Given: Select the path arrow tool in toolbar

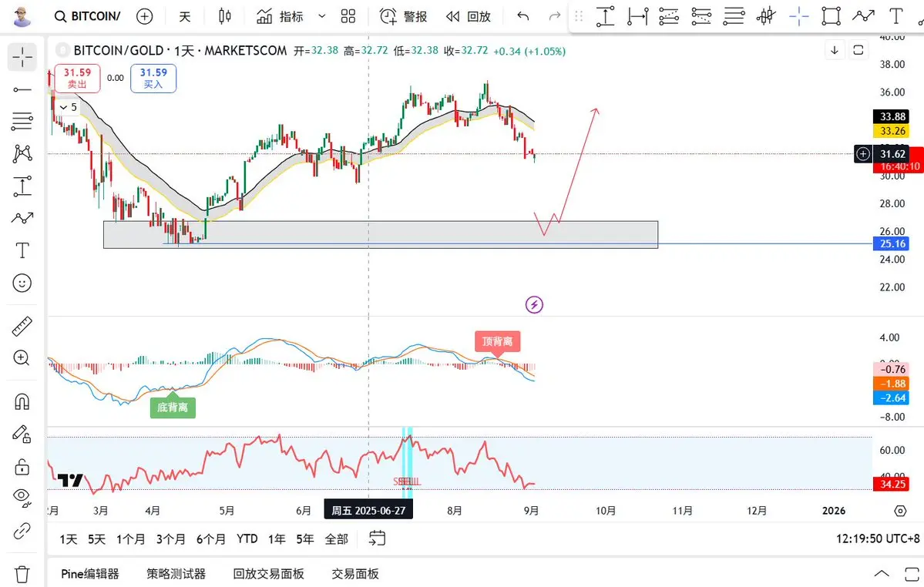Looking at the screenshot, I should (x=863, y=16).
